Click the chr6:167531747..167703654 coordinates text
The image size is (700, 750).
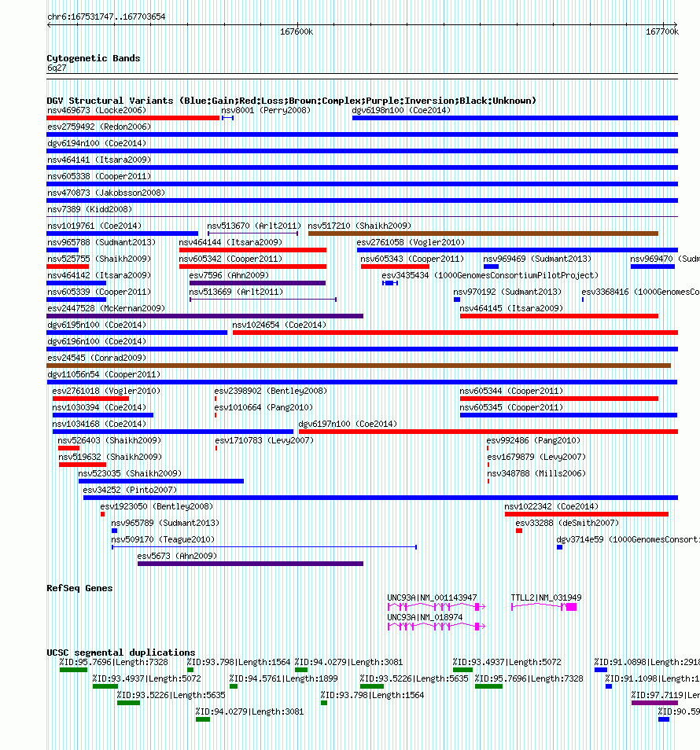(x=106, y=17)
